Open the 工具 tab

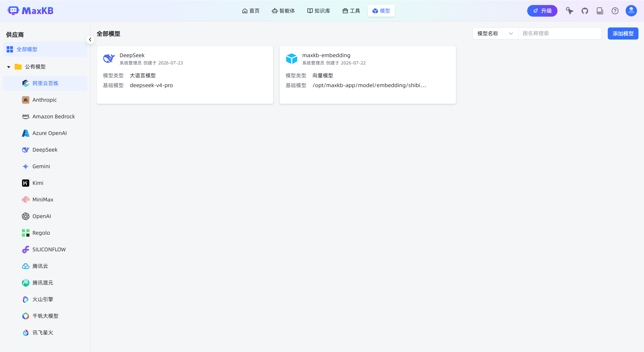tap(351, 11)
